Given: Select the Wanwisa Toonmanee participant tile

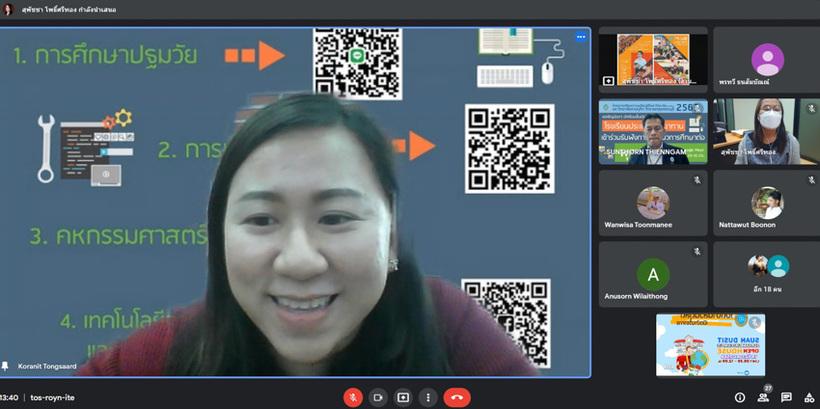Looking at the screenshot, I should 653,203.
